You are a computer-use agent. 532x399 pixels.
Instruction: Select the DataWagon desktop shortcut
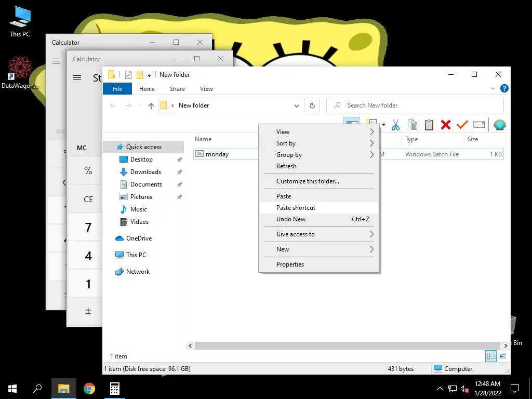click(20, 73)
